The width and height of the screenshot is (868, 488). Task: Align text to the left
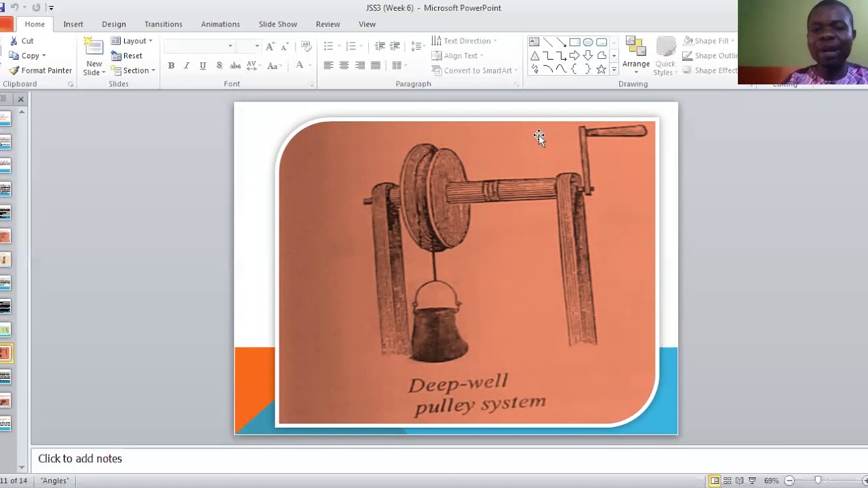coord(328,66)
